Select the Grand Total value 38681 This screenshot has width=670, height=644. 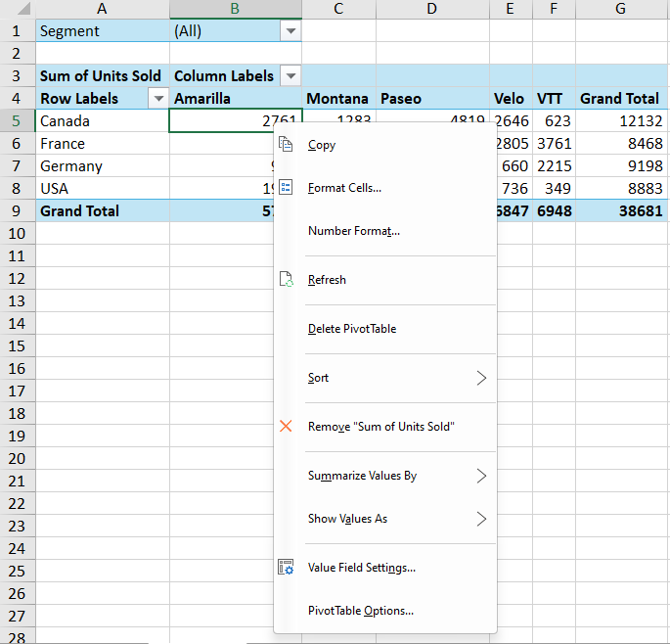(x=621, y=210)
